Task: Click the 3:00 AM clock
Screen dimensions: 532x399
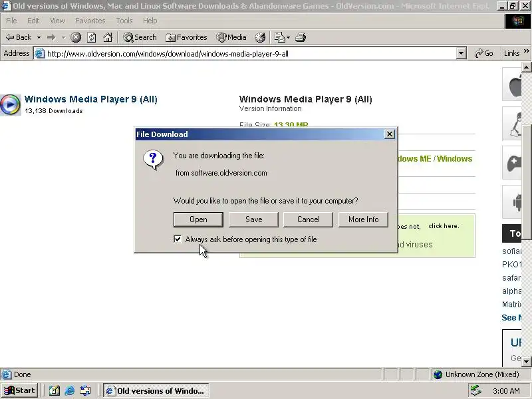Action: pos(506,391)
